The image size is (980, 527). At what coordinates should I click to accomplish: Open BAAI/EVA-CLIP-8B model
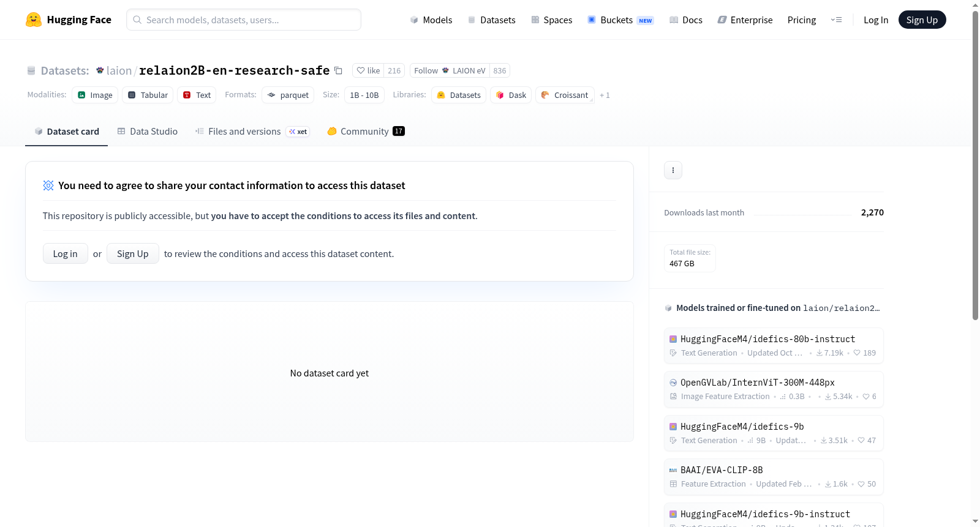pos(774,476)
